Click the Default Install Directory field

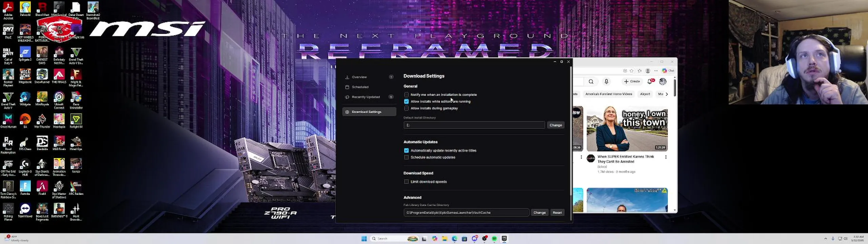pos(474,125)
